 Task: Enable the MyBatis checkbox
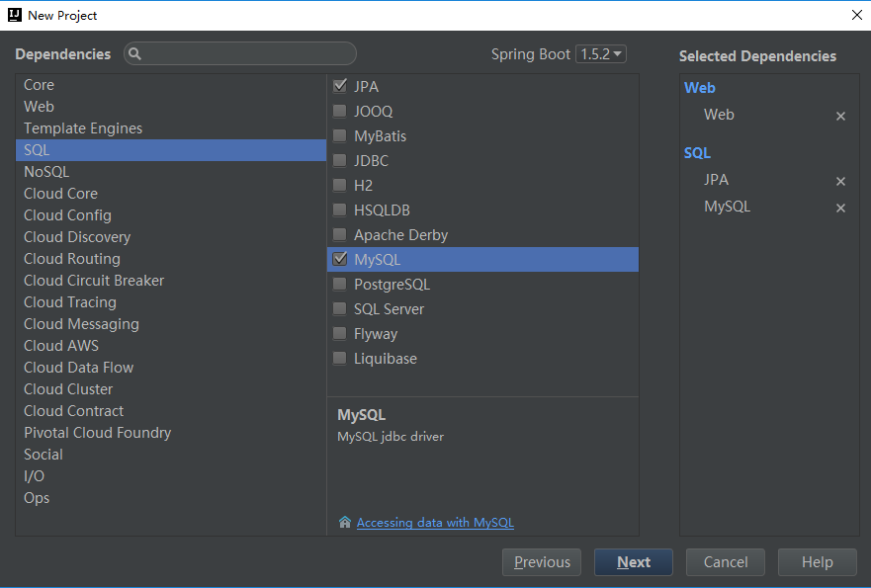[340, 136]
